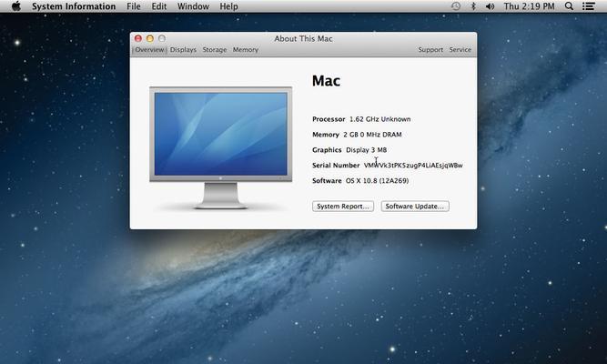607x364 pixels.
Task: Click the Bluetooth status icon
Action: pyautogui.click(x=473, y=6)
